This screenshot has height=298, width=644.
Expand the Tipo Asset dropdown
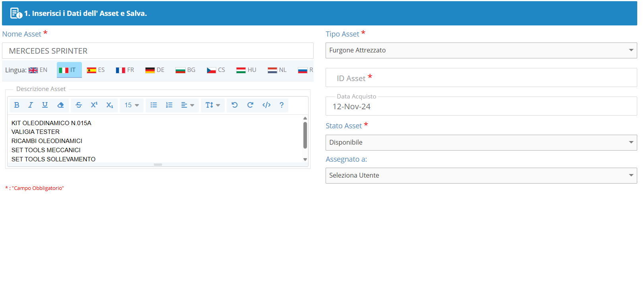(481, 50)
